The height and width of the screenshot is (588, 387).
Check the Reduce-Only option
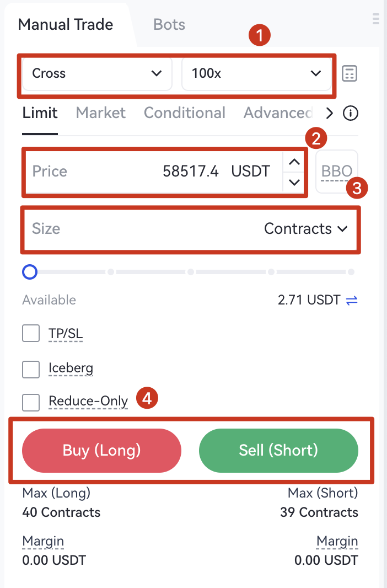pyautogui.click(x=31, y=402)
